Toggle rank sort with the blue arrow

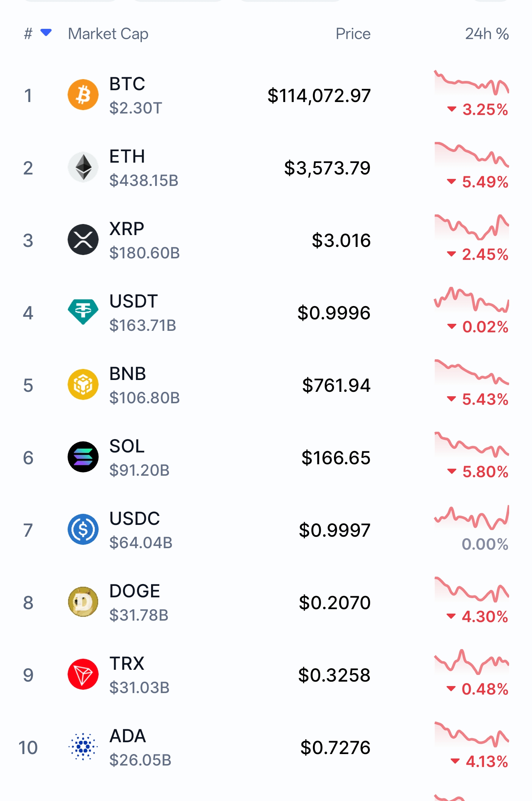[x=46, y=33]
